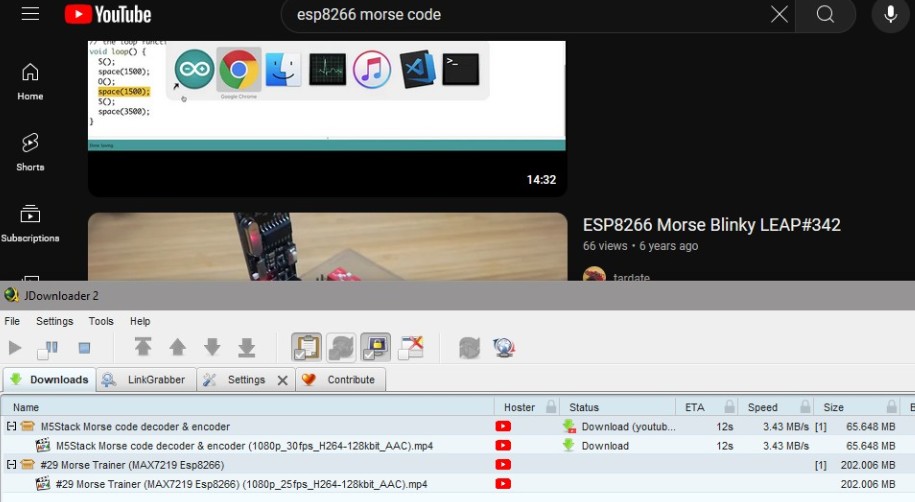Toggle premium usage padlock button
Viewport: 915px width, 502px height.
point(375,347)
